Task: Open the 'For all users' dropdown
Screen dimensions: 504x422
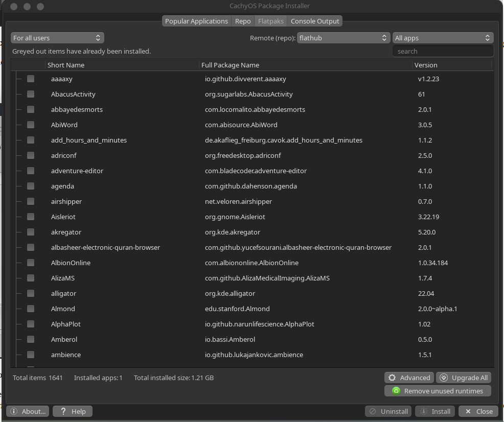Action: 57,38
